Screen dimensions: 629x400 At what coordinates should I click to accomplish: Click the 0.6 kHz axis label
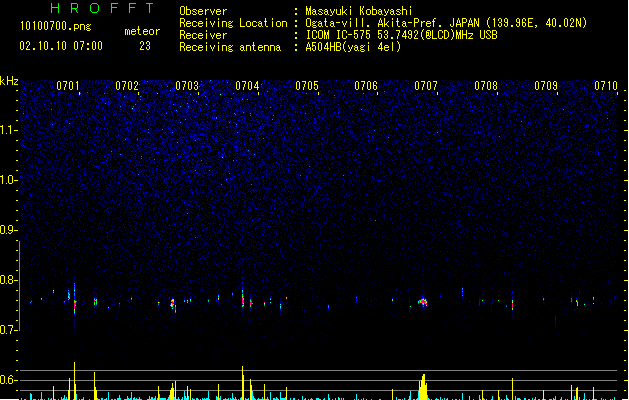coord(8,380)
